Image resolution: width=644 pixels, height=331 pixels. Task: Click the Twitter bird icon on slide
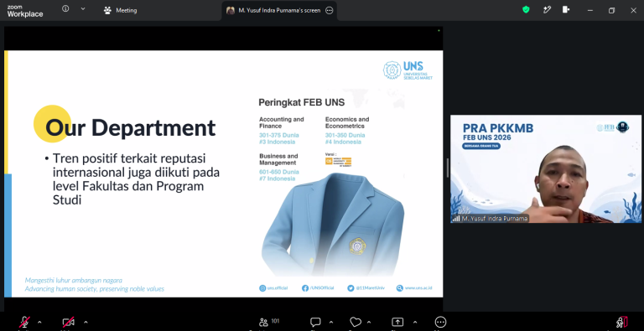click(351, 288)
